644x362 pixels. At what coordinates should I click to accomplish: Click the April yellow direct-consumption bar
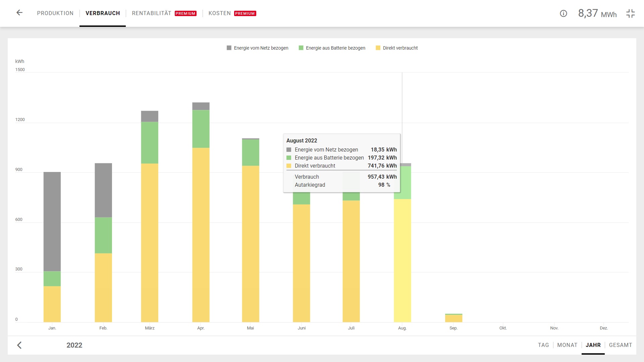point(201,235)
